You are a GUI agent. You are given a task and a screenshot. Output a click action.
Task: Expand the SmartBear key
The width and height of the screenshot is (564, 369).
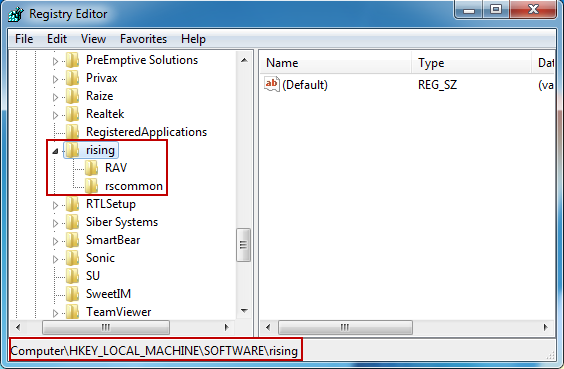pyautogui.click(x=55, y=241)
